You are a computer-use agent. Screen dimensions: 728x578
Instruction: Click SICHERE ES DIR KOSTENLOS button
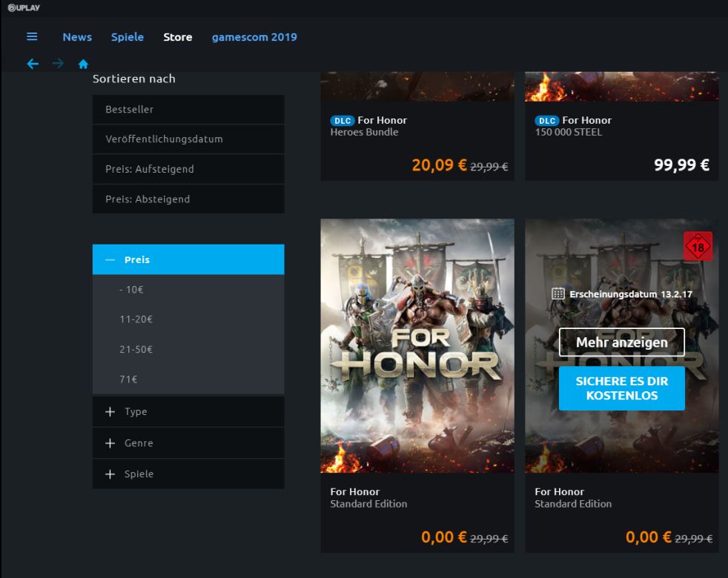(622, 388)
